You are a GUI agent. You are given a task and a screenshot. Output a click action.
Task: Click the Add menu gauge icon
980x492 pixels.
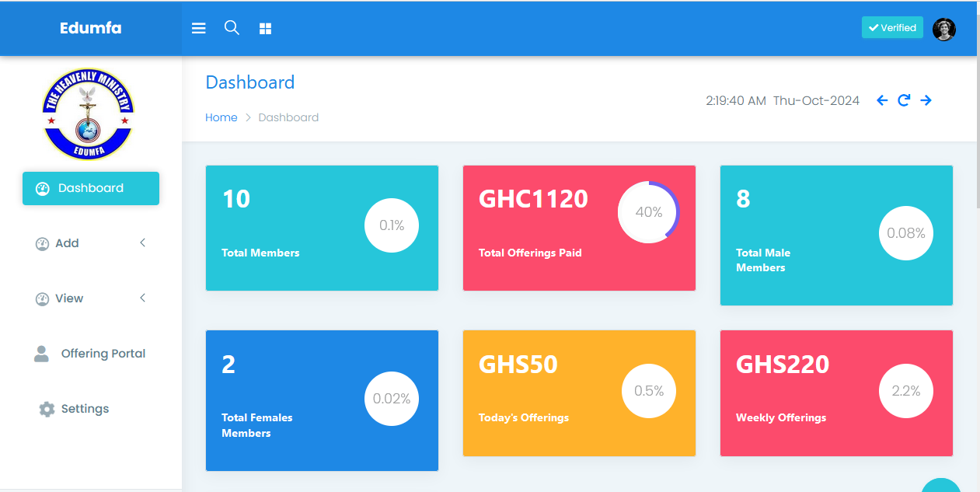click(43, 244)
